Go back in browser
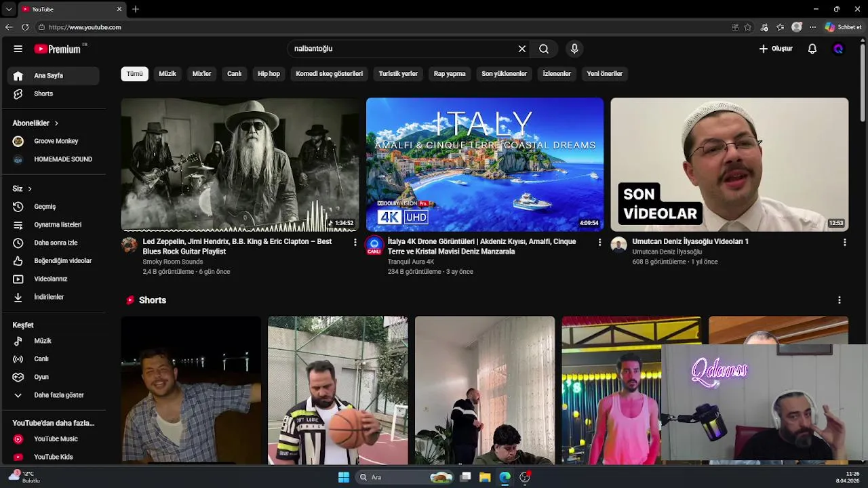Viewport: 868px width, 488px height. (9, 27)
